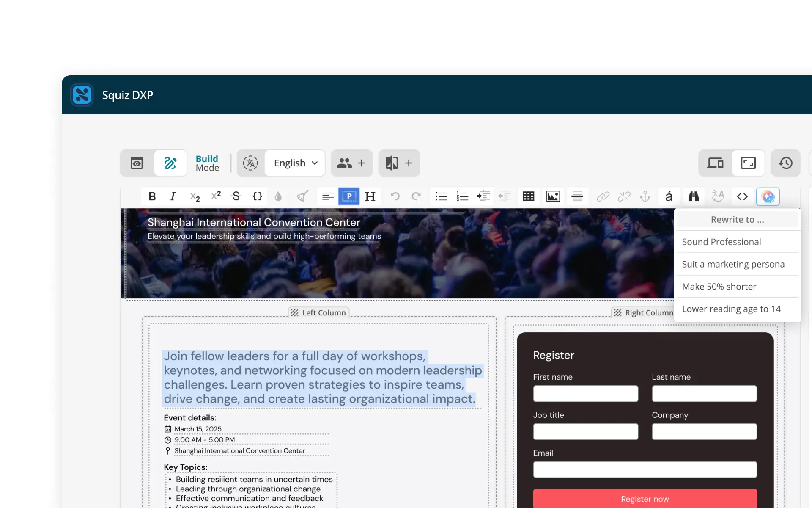View the HTML source code editor
The image size is (812, 508).
742,196
